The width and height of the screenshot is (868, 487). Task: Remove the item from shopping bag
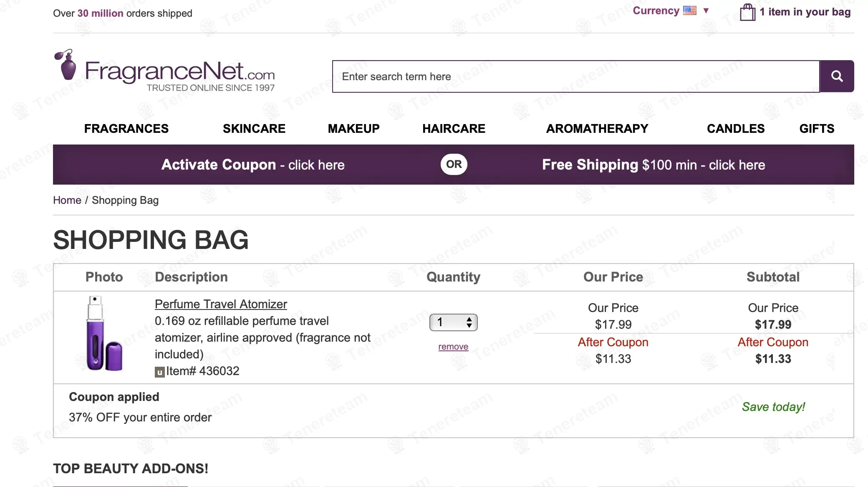[453, 347]
